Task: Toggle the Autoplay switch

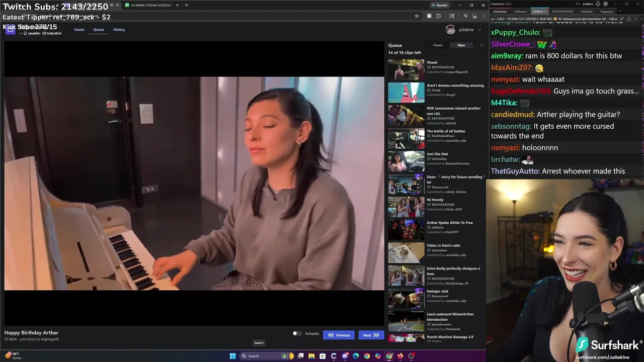Action: point(297,333)
